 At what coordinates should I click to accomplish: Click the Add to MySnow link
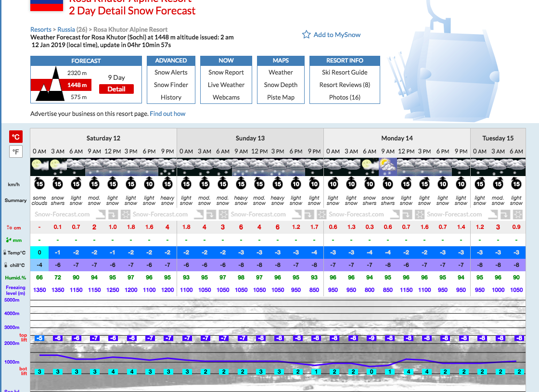(x=337, y=35)
